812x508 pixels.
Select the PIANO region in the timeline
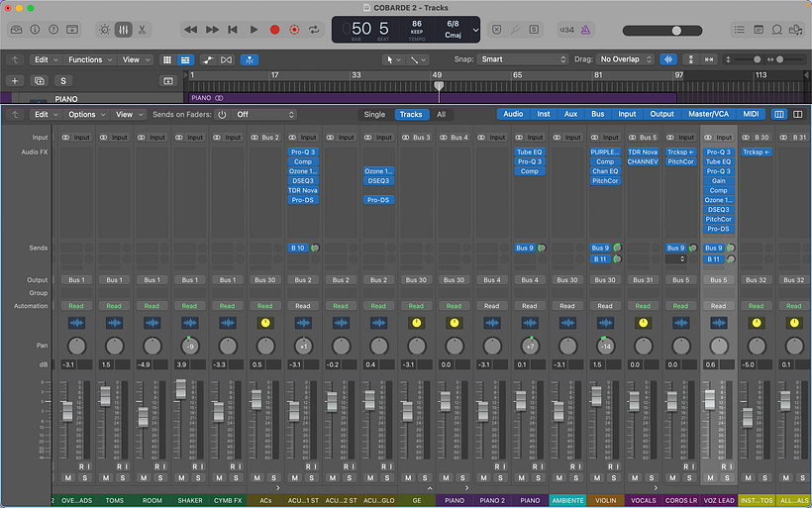(433, 98)
